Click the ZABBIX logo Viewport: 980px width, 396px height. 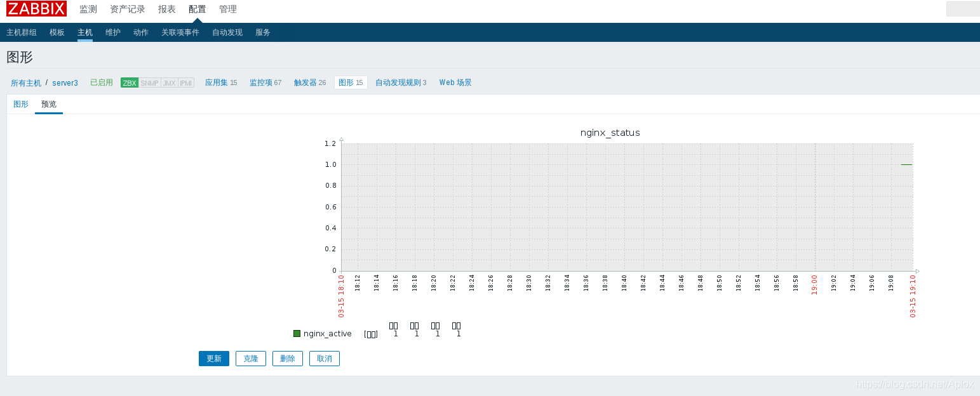(x=36, y=9)
